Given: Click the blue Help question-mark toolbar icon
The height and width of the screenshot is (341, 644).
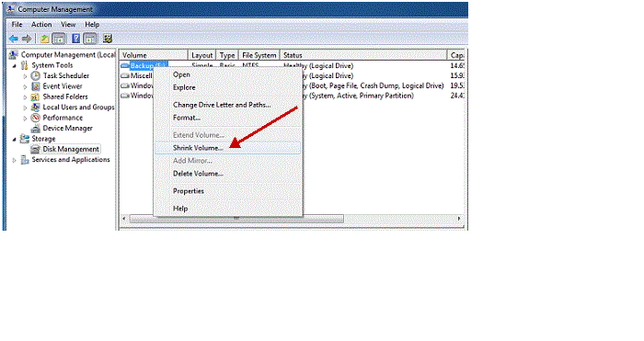Looking at the screenshot, I should [76, 39].
